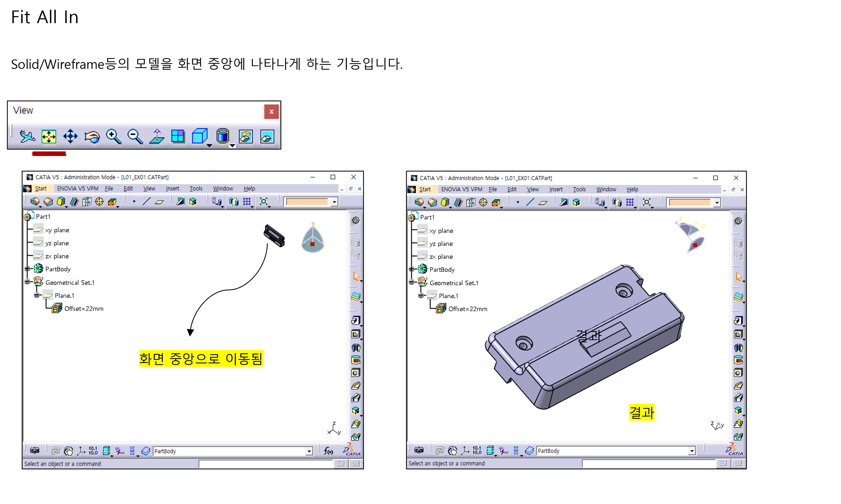Close the floating View toolbar
Image resolution: width=841 pixels, height=504 pixels.
click(x=271, y=112)
